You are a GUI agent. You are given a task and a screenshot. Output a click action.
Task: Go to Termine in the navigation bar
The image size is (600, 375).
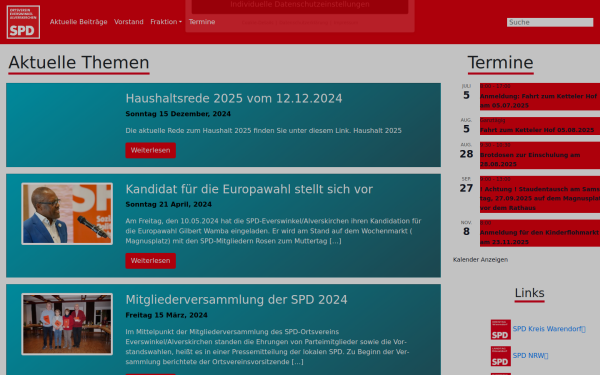point(202,22)
